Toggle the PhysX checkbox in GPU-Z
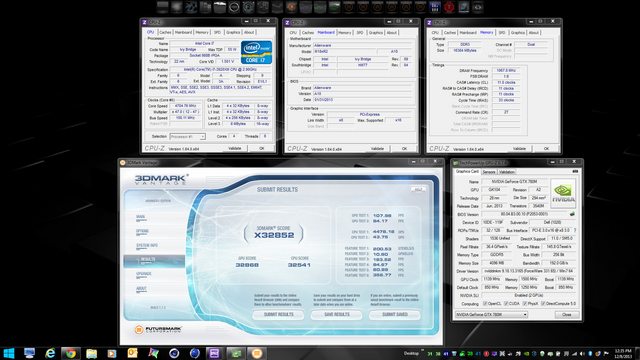Viewport: 640px width, 360px height. [x=524, y=304]
